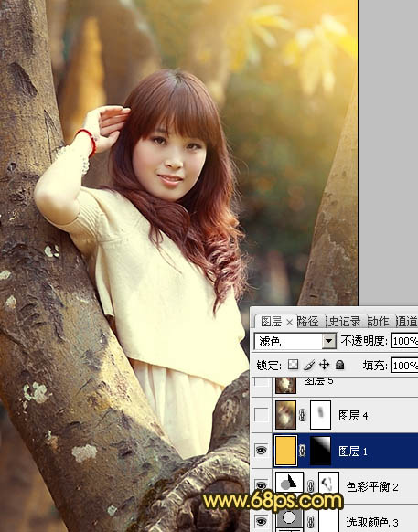Click the mask link icon on 图层 4
Viewport: 418px width, 532px height.
[x=302, y=415]
